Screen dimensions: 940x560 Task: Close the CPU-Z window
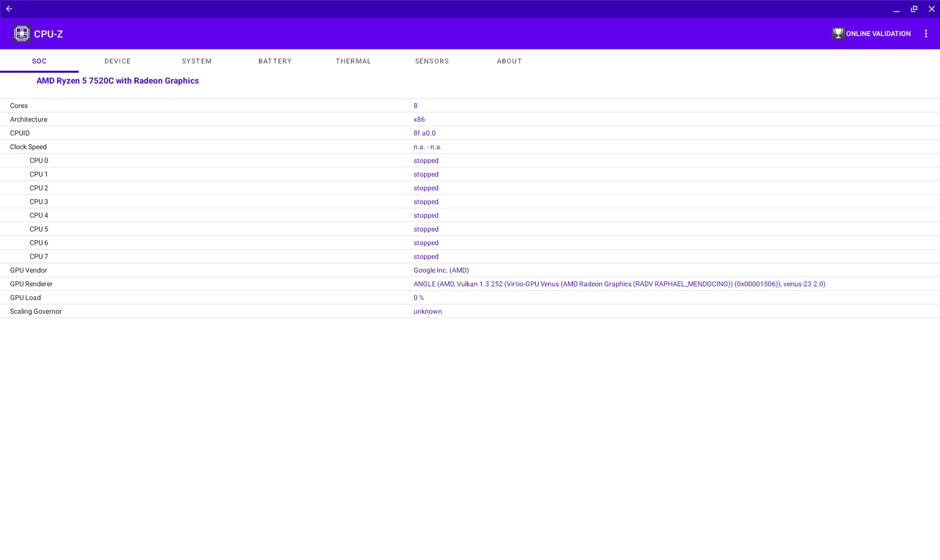click(x=931, y=9)
